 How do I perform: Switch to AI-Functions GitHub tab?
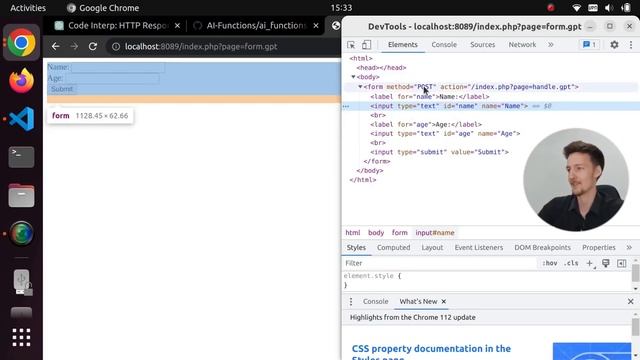tap(256, 26)
